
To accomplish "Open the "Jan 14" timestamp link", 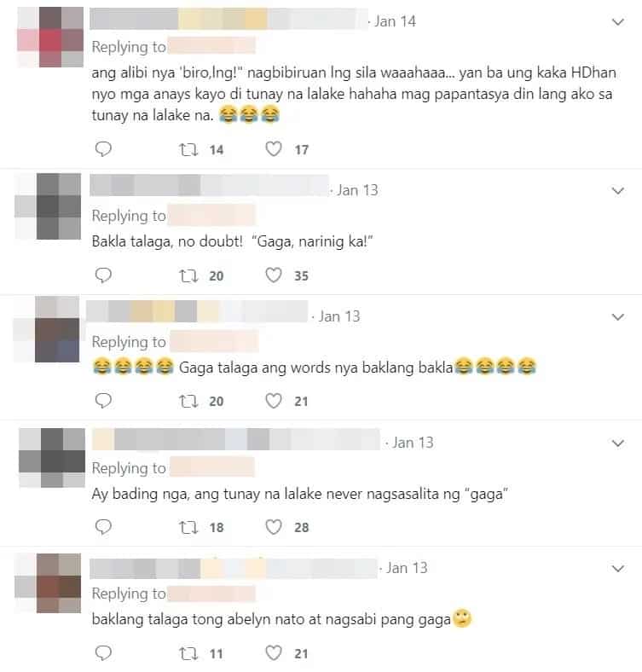I will pos(395,21).
